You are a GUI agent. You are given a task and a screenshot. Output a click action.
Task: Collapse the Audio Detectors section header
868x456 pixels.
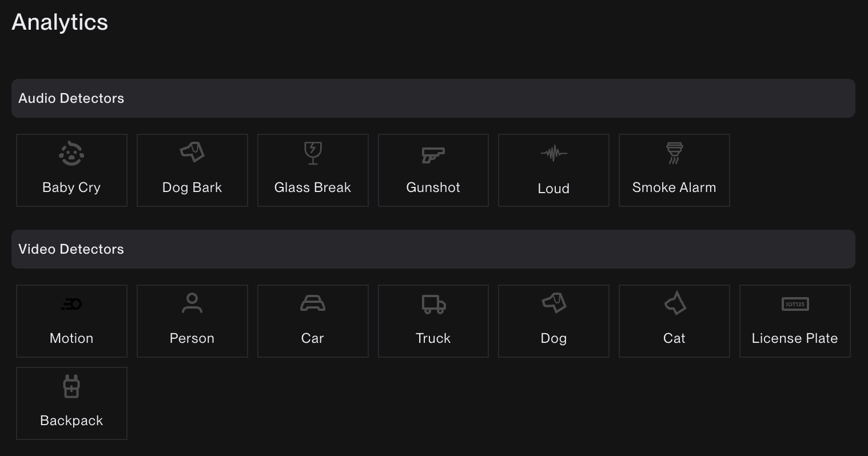pos(433,98)
